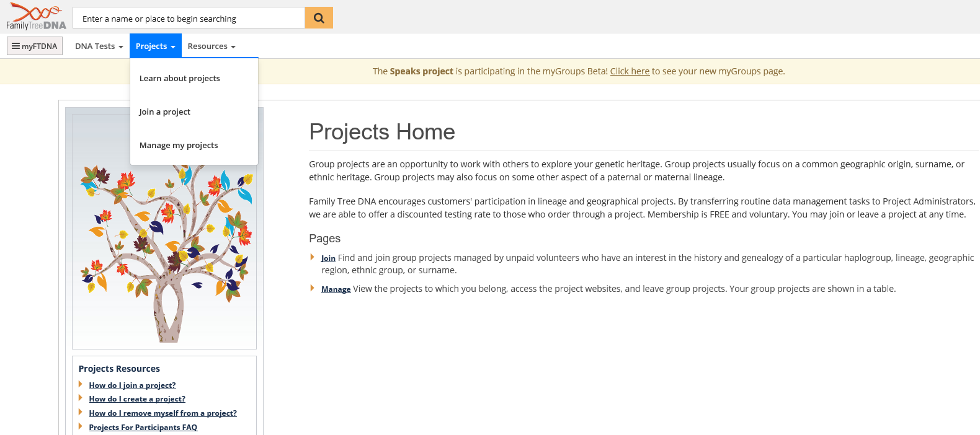Viewport: 980px width, 435px height.
Task: Open the myFTDNA hamburger menu
Action: [x=35, y=46]
